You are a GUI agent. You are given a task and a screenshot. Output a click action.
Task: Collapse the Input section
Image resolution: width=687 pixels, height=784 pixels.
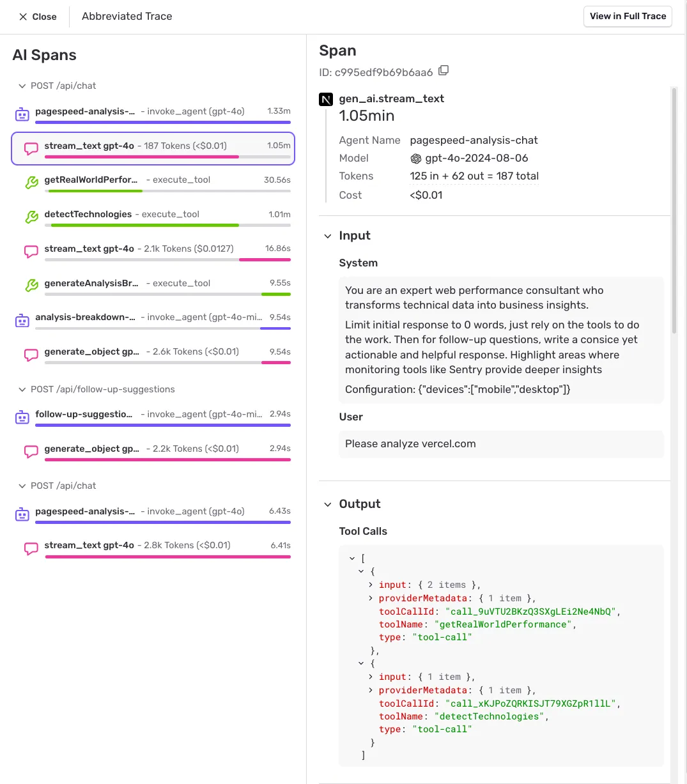coord(327,236)
